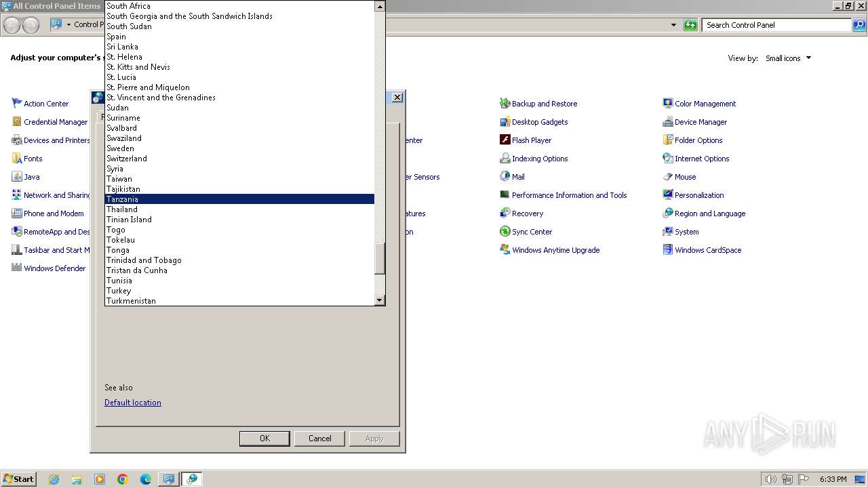Open Windows Anytime Upgrade icon
The image size is (868, 488).
click(505, 249)
